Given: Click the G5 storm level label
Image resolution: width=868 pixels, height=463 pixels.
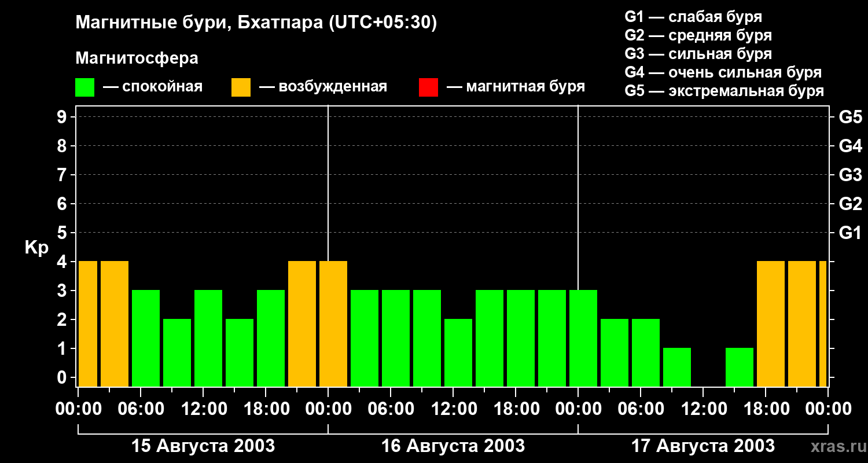Looking at the screenshot, I should [850, 117].
